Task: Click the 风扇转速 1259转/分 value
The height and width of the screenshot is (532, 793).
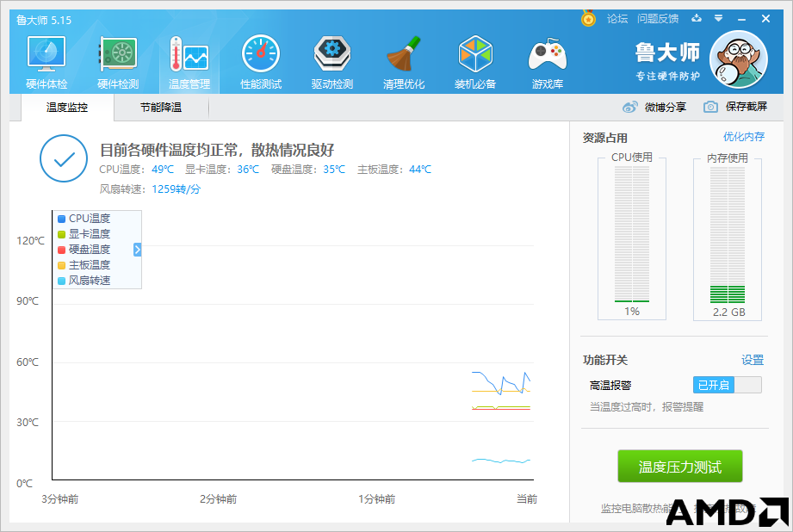Action: coord(176,189)
